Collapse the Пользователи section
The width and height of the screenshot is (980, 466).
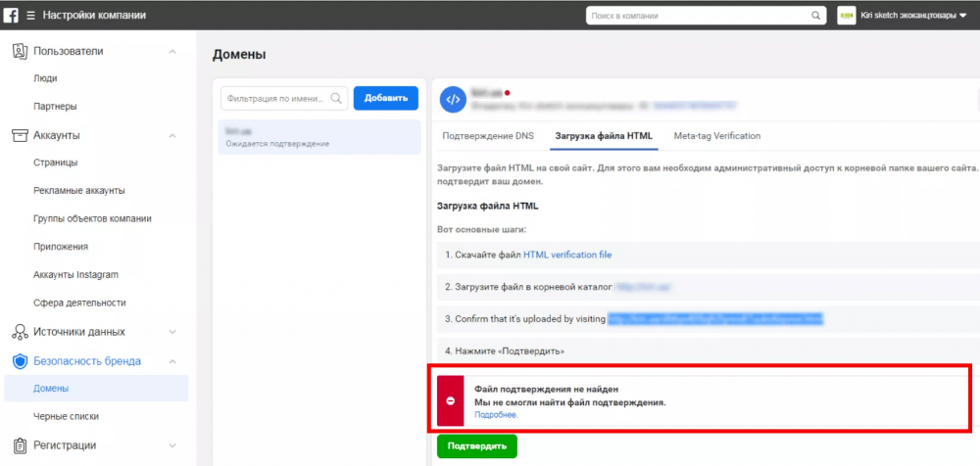pos(172,51)
